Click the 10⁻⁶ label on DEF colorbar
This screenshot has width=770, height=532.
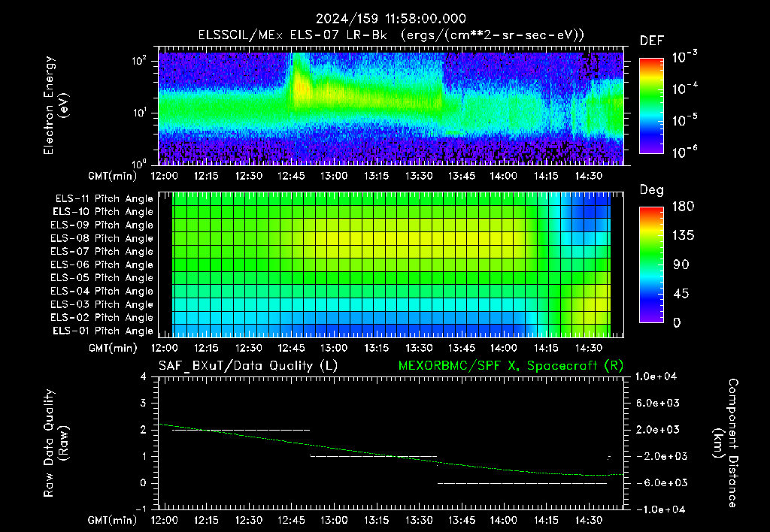pos(684,152)
